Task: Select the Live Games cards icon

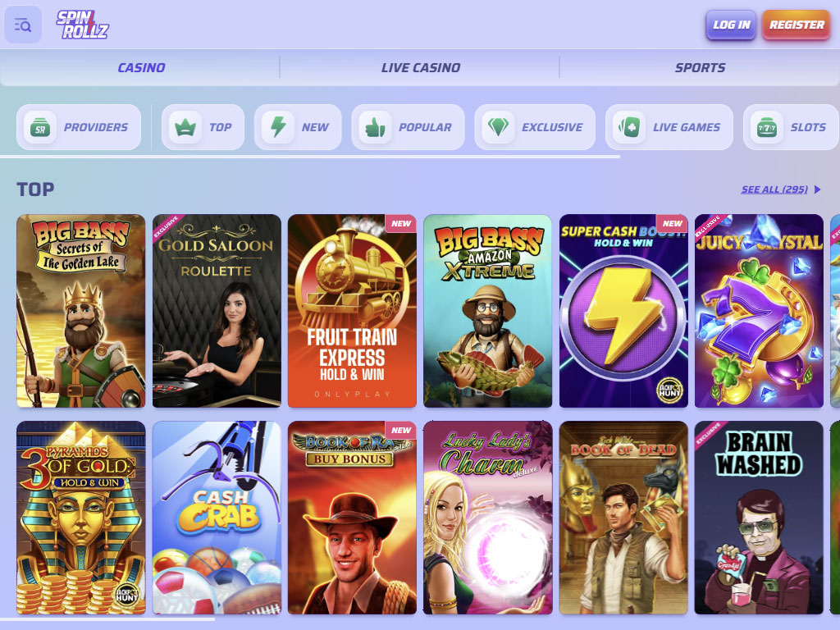Action: point(629,127)
